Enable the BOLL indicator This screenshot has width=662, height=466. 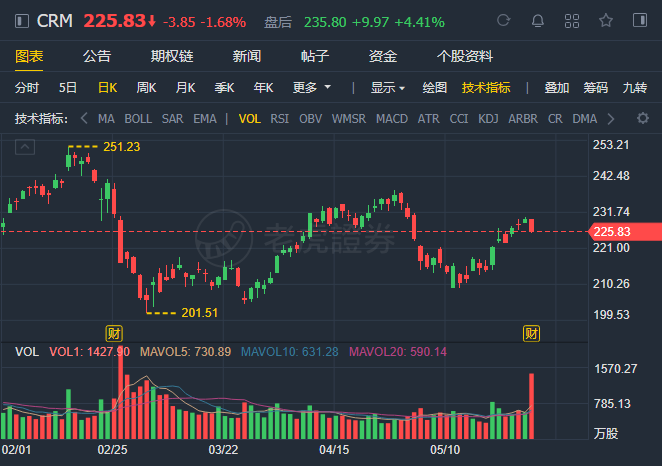(138, 119)
